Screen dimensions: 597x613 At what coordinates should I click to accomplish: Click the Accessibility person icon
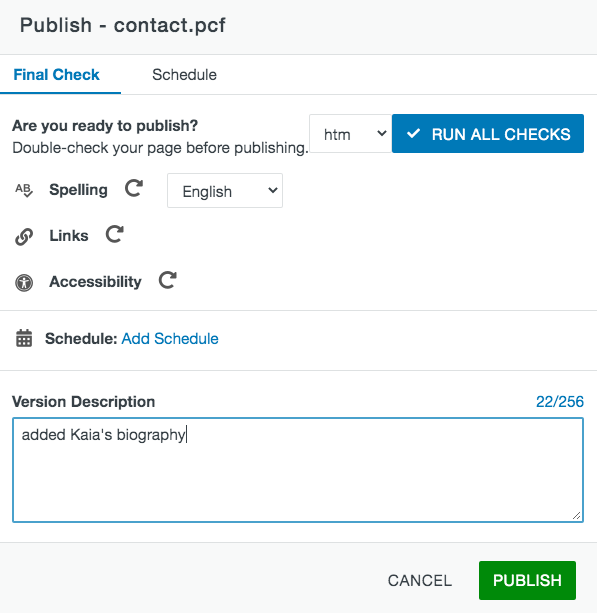(24, 283)
